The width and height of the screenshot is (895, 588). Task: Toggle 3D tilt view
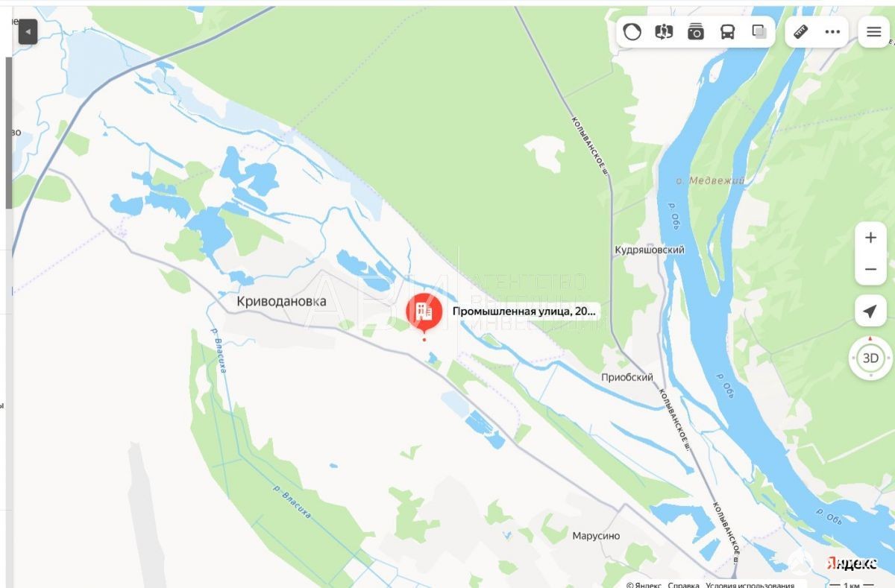[x=870, y=358]
